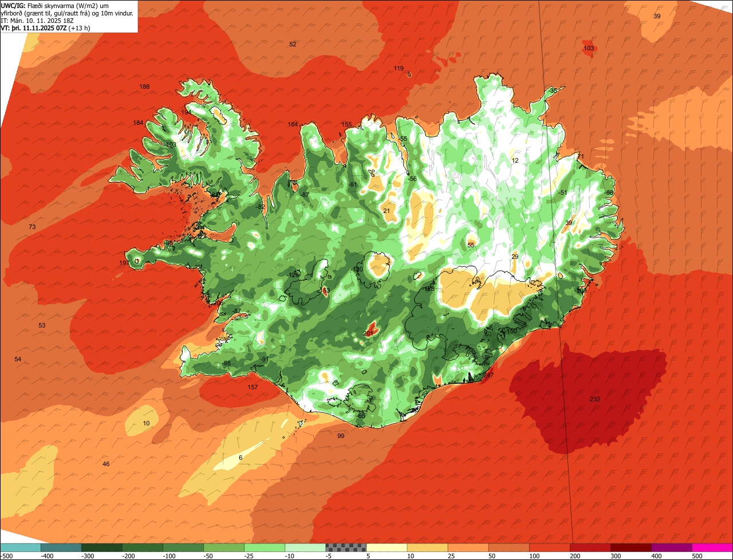Viewport: 733px width, 560px height.
Task: Select the value 197 at Snæfellsnes tip
Action: click(124, 263)
